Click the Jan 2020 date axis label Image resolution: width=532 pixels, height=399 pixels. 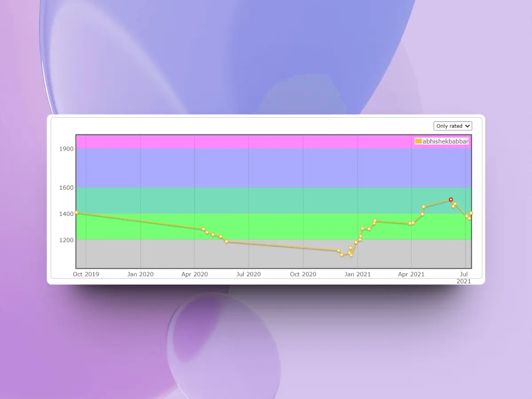click(x=140, y=274)
